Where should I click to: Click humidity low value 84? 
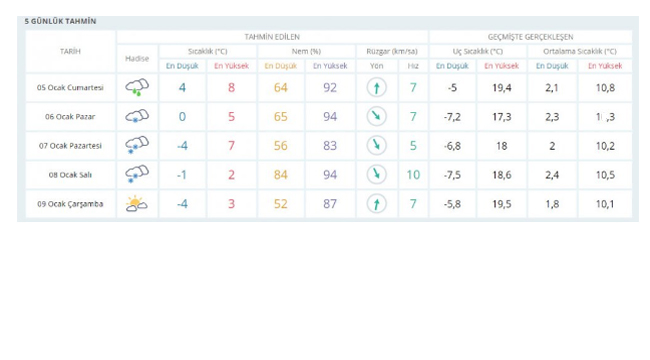click(281, 175)
